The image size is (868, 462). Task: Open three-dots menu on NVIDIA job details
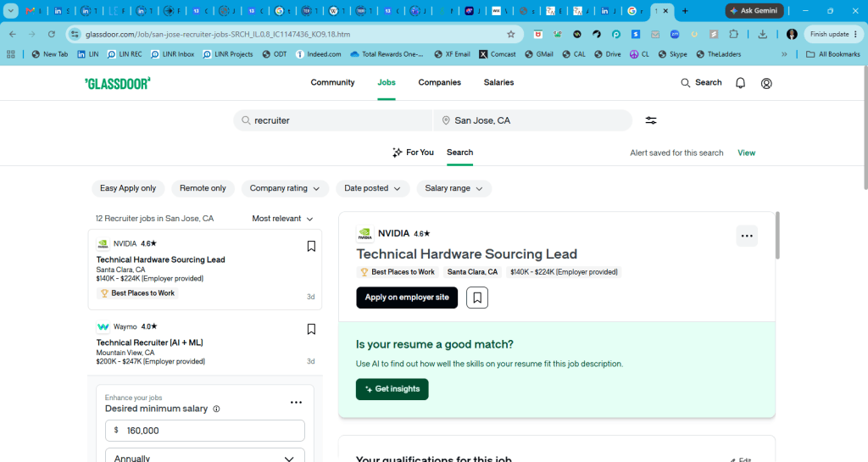coord(747,236)
